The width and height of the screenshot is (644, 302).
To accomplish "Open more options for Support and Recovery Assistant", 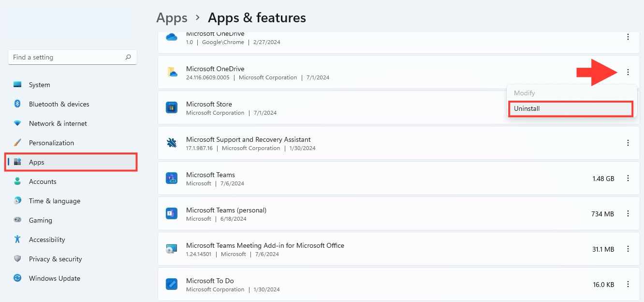I will pos(628,143).
